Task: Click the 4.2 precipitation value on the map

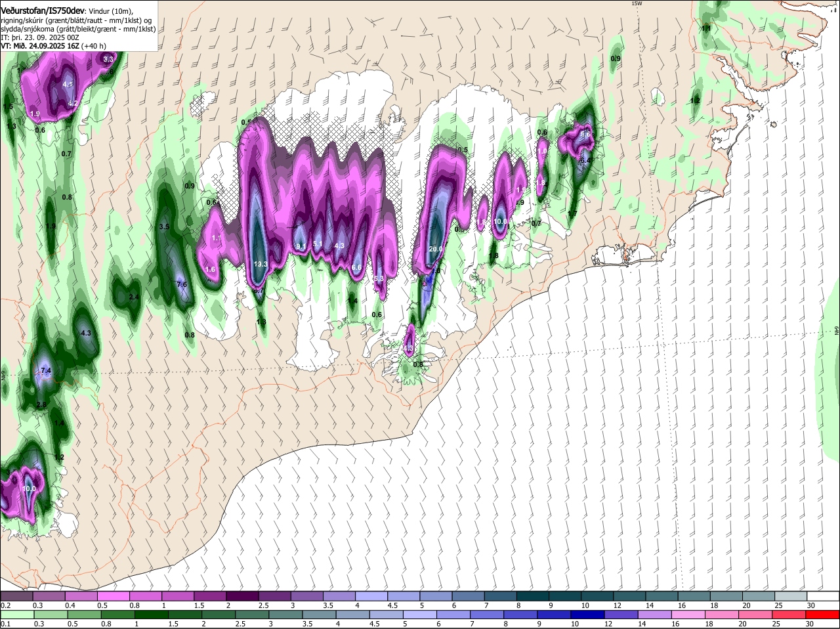Action: [x=73, y=103]
